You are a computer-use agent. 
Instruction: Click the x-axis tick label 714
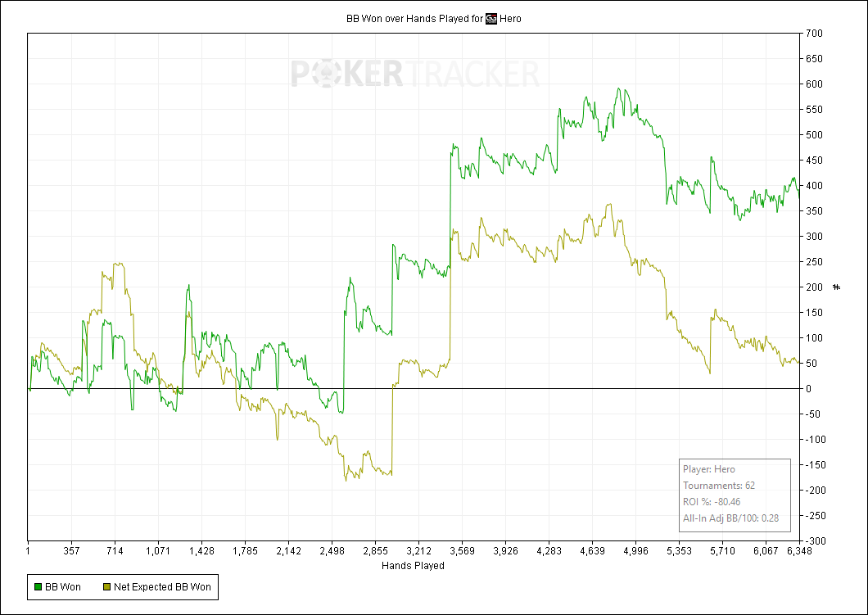click(115, 551)
